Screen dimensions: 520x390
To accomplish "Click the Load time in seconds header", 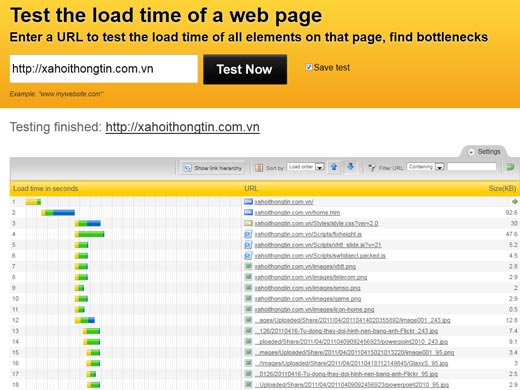I will point(46,189).
